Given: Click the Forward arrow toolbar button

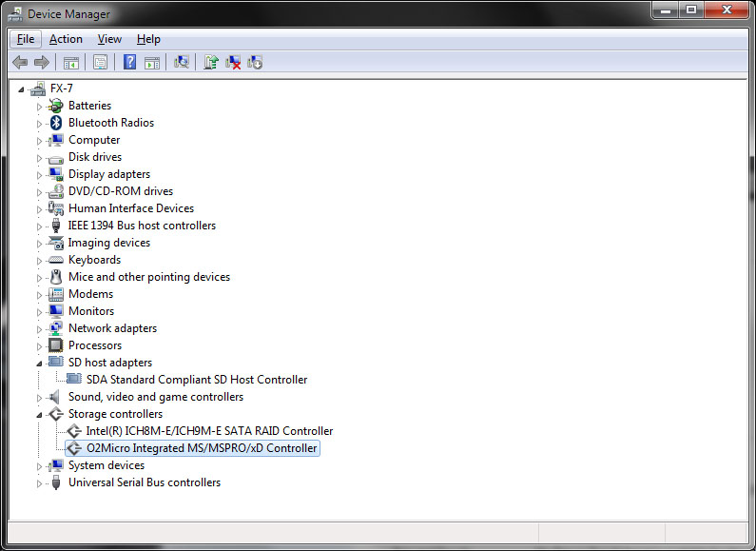Looking at the screenshot, I should [x=42, y=62].
